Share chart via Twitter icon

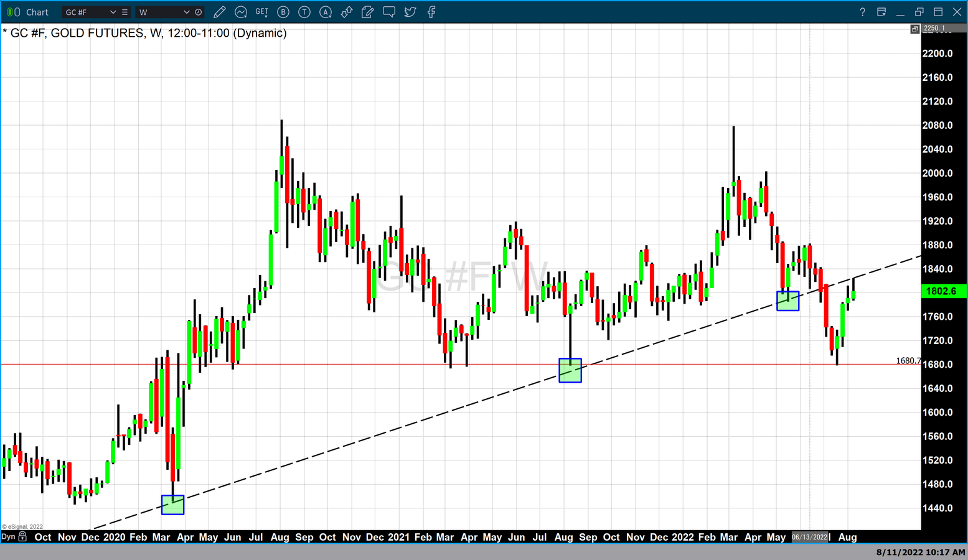[x=410, y=12]
